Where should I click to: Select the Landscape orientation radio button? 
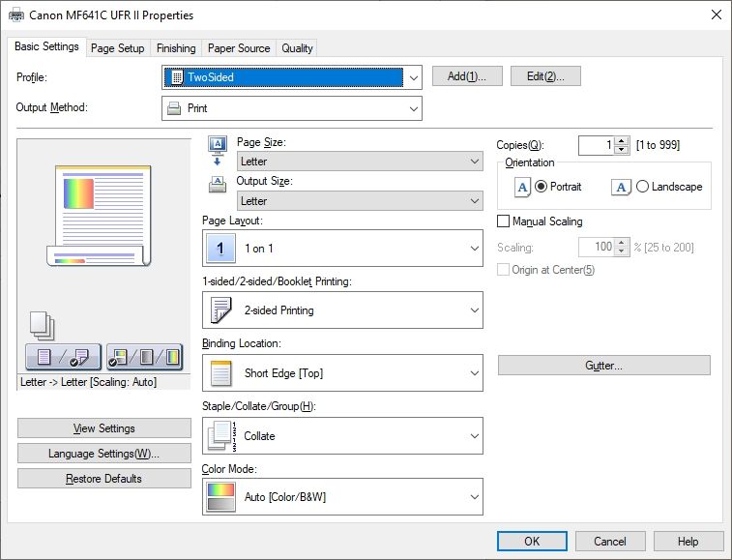(643, 187)
